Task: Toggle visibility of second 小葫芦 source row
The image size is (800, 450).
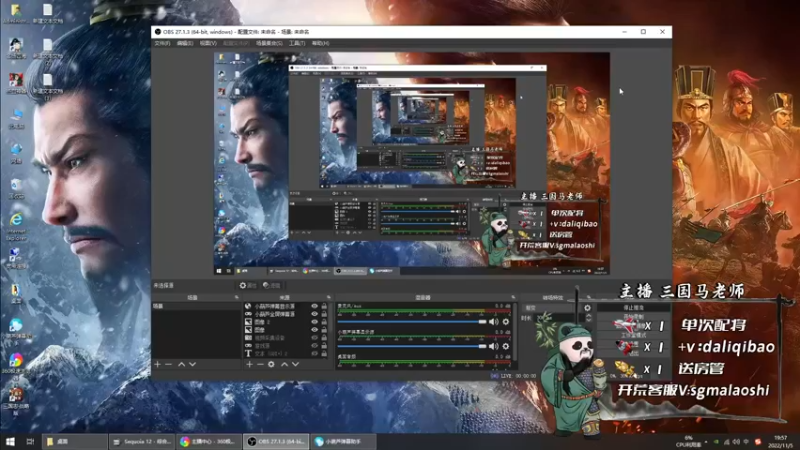Action: [314, 314]
